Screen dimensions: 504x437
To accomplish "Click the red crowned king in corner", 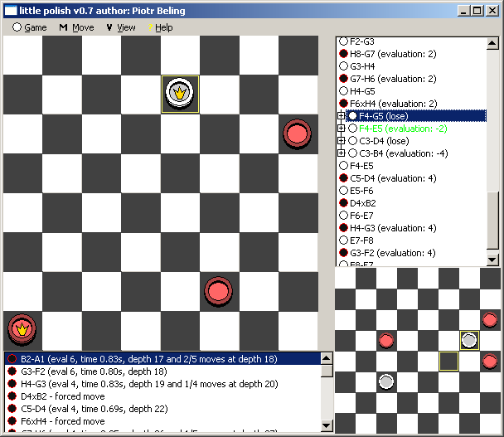I will pos(21,329).
